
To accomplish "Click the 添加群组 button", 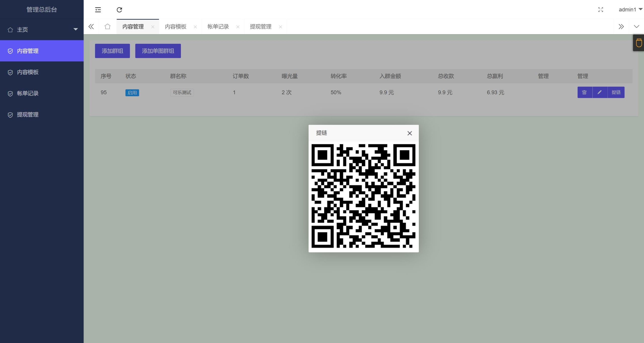I will (x=112, y=51).
